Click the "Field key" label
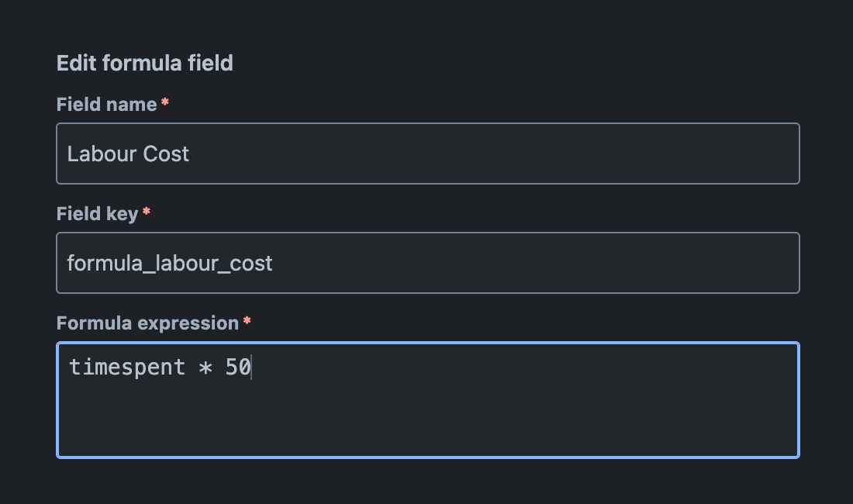The width and height of the screenshot is (853, 504). click(97, 213)
